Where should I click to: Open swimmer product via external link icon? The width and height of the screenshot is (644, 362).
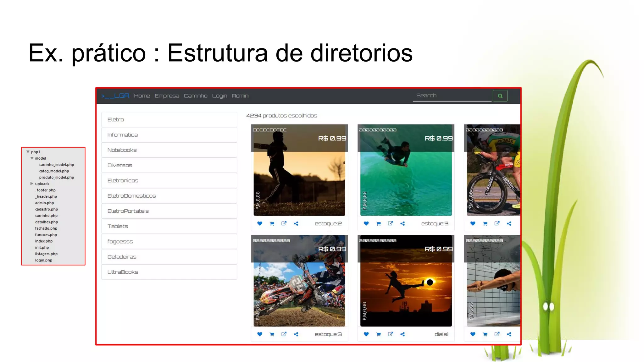[497, 334]
